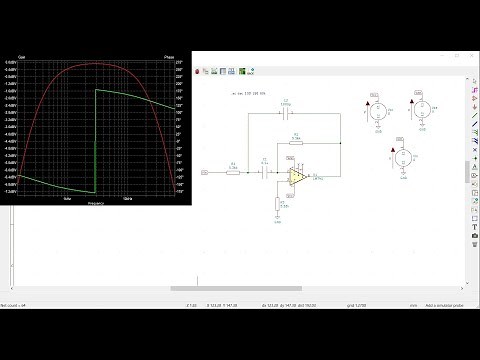Viewport: 480px width, 360px height.
Task: Select the left voltage source symbol
Action: 378,112
